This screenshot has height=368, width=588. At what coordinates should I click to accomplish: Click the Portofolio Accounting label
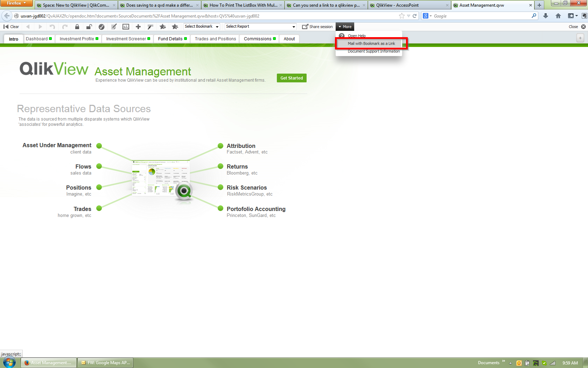click(x=256, y=209)
